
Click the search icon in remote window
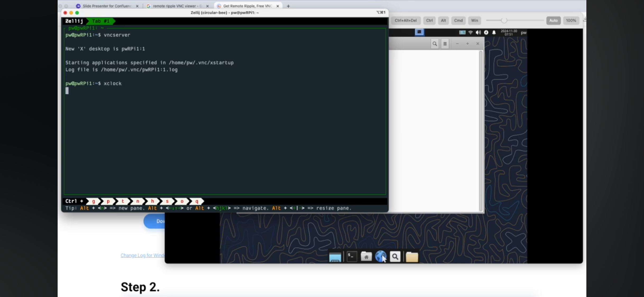tap(435, 44)
